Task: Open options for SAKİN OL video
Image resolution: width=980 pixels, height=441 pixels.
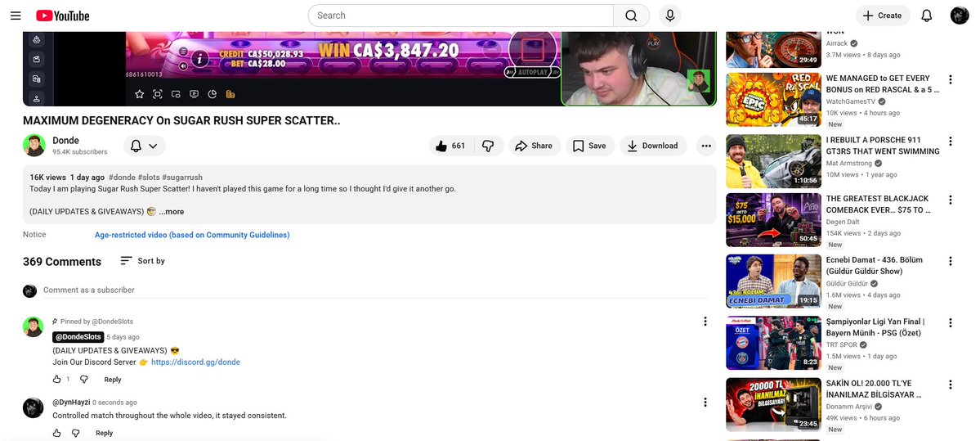Action: pos(950,384)
